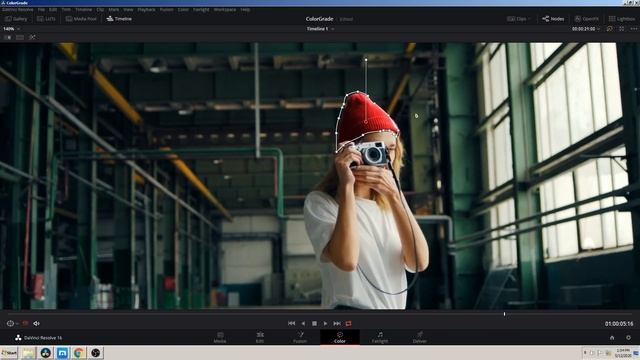Screen dimensions: 640x360
Task: Open the OpenFX panel
Action: (587, 19)
